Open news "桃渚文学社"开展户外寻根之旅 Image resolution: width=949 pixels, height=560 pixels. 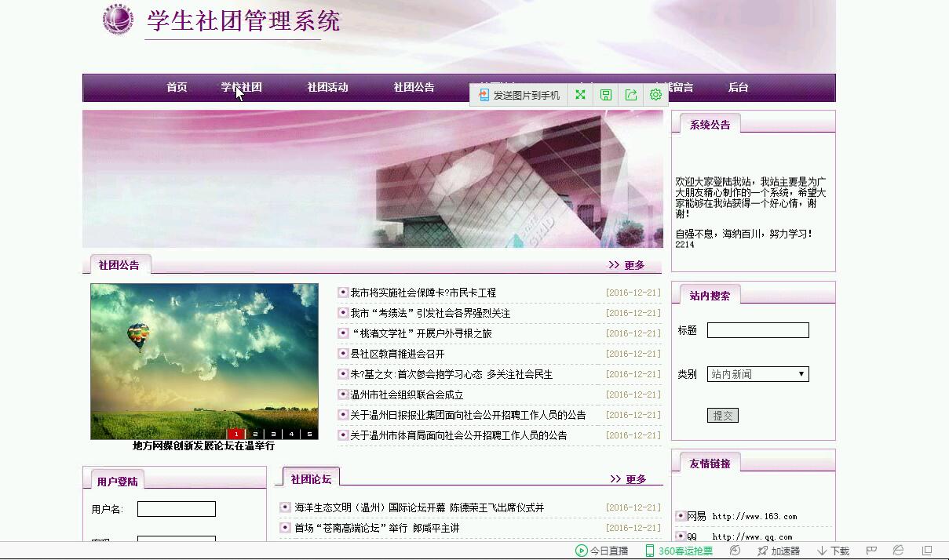point(421,333)
